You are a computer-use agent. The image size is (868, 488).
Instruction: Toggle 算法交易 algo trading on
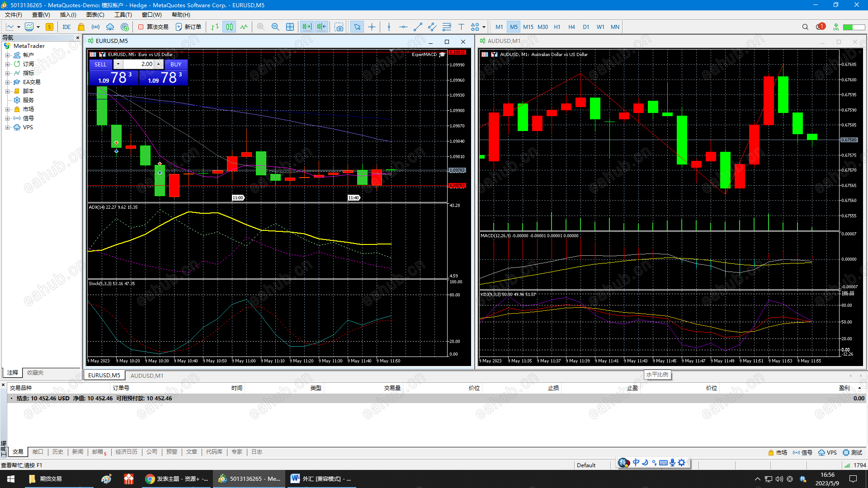point(153,27)
